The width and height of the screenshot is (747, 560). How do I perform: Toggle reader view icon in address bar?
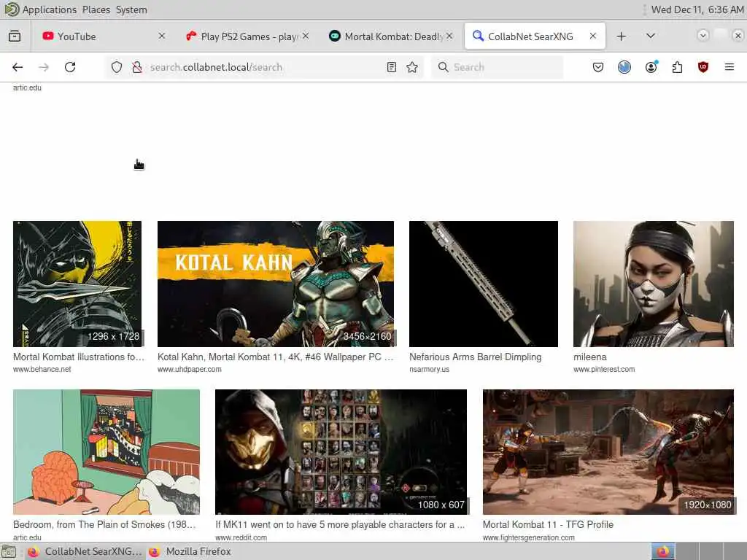(x=392, y=67)
